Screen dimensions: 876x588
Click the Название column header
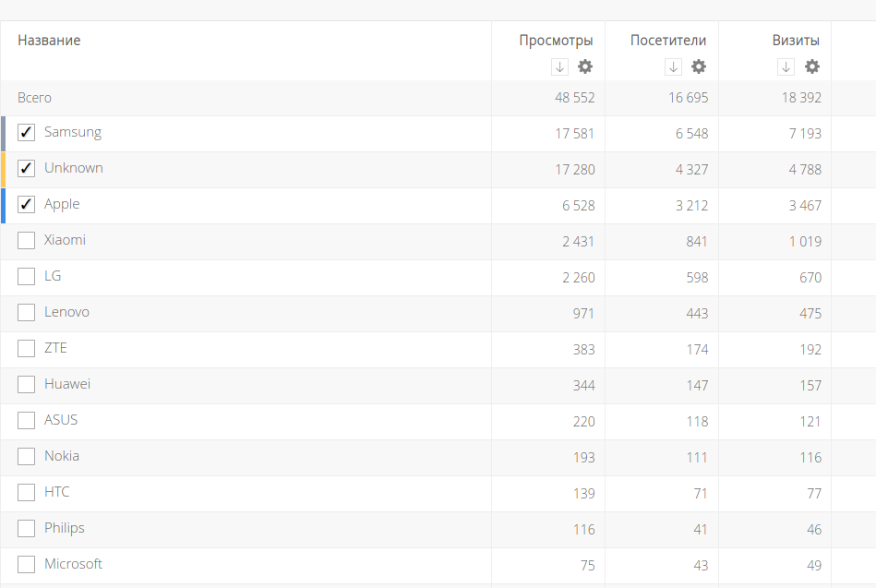click(49, 41)
